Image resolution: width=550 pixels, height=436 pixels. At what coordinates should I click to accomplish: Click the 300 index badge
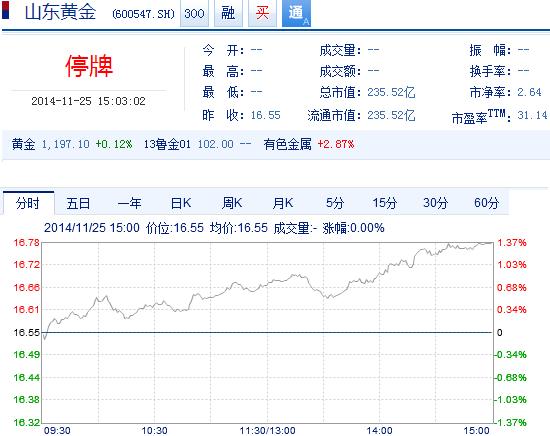194,13
